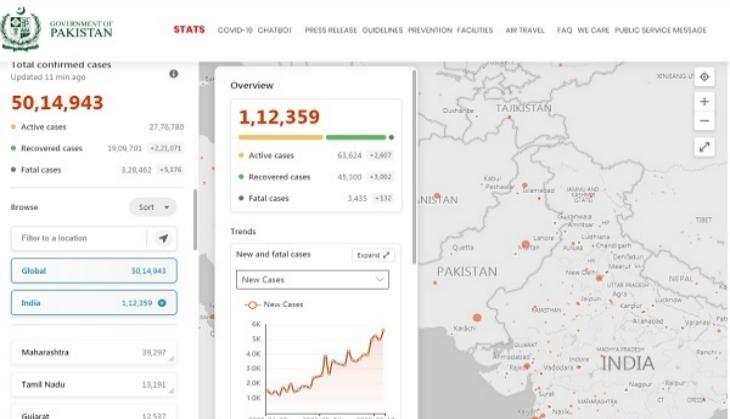Click the map locate target icon
Viewport: 730px width, 419px height.
click(704, 77)
